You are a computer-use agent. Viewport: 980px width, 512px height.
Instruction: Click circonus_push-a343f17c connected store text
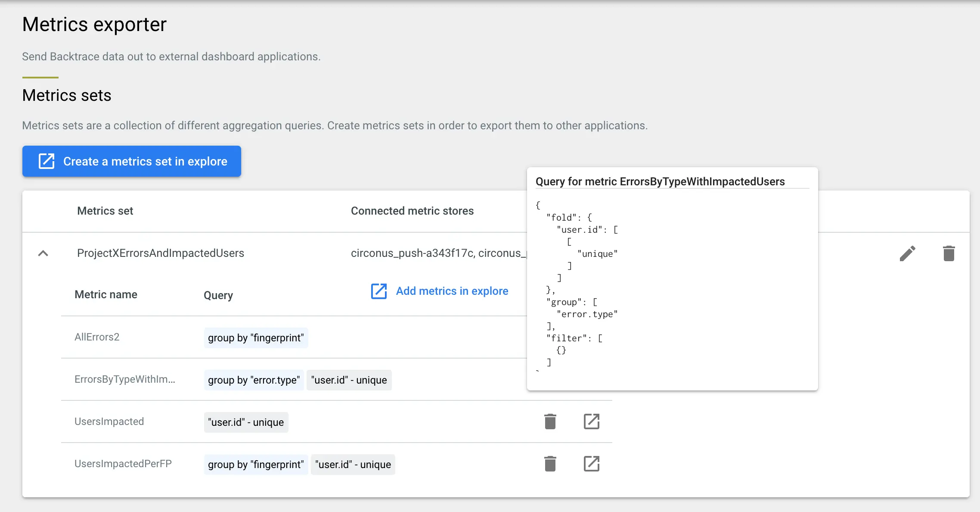click(412, 253)
